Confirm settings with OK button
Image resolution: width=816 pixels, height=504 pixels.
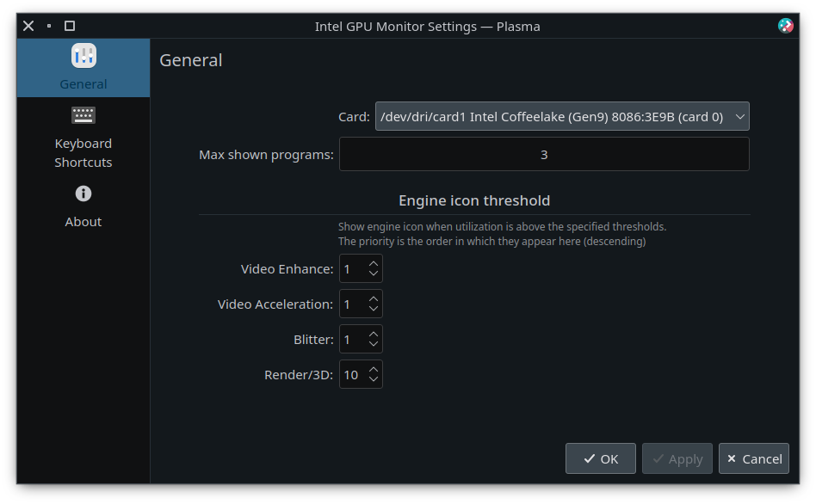click(601, 458)
